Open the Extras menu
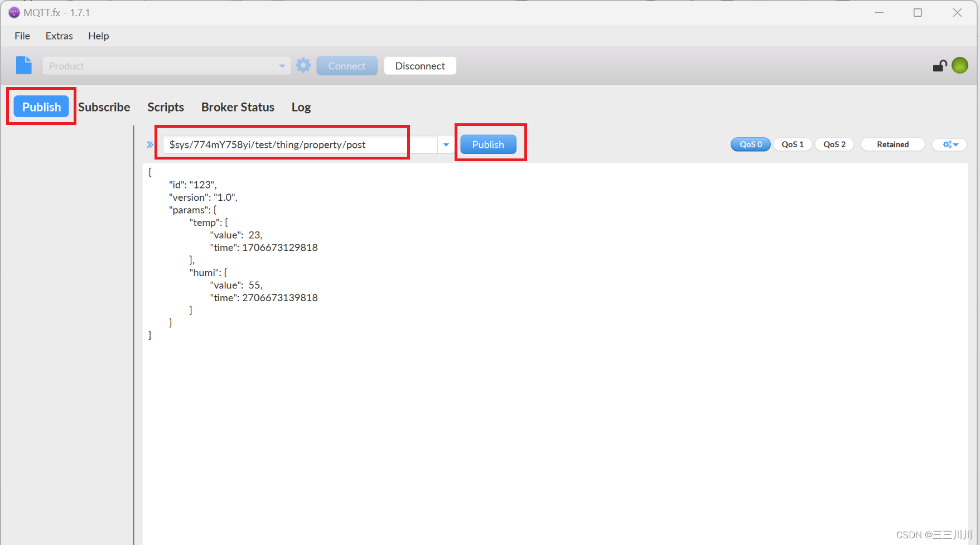Image resolution: width=980 pixels, height=545 pixels. pyautogui.click(x=59, y=36)
